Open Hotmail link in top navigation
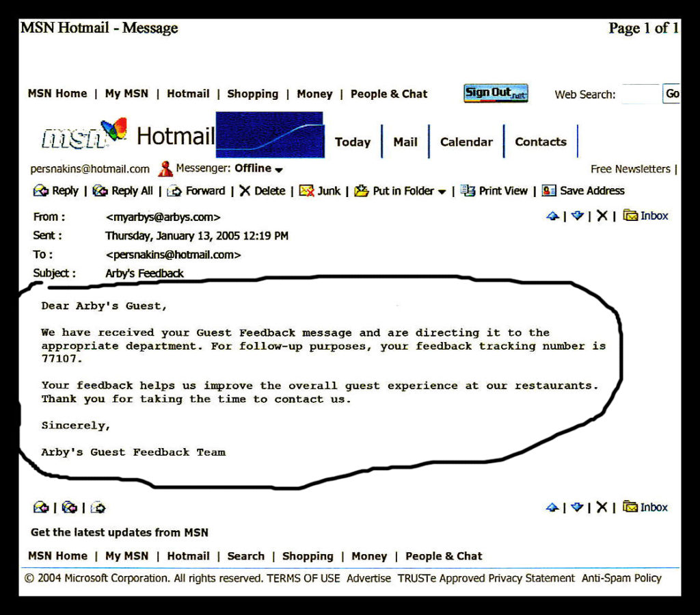 [x=189, y=94]
